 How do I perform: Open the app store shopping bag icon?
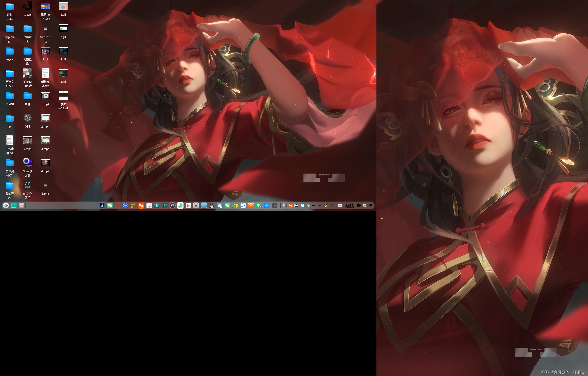251,206
